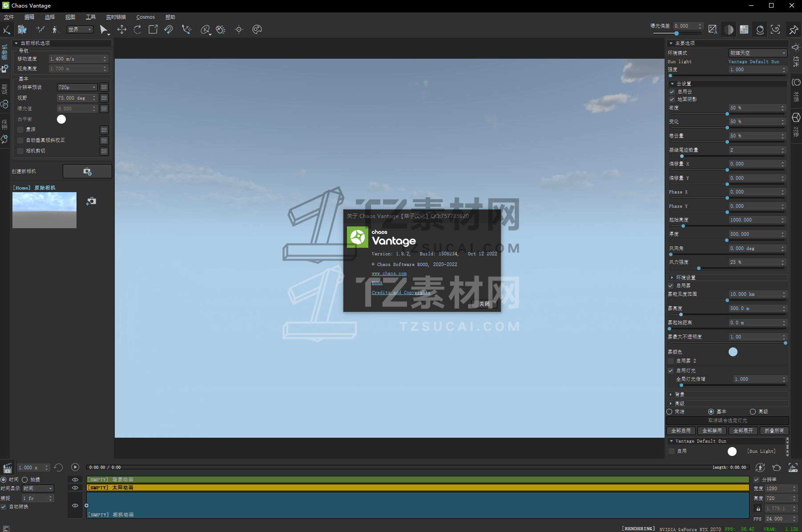Click the checkered grid toolbar icon
The height and width of the screenshot is (532, 802).
[x=744, y=29]
